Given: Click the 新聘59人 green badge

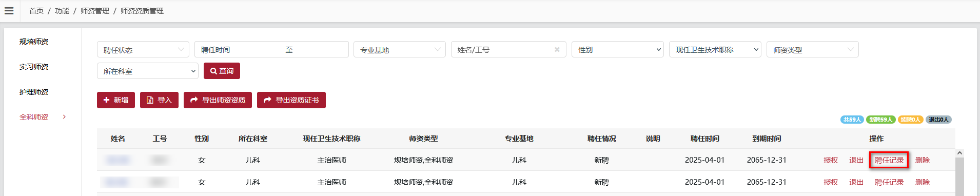Looking at the screenshot, I should point(881,120).
